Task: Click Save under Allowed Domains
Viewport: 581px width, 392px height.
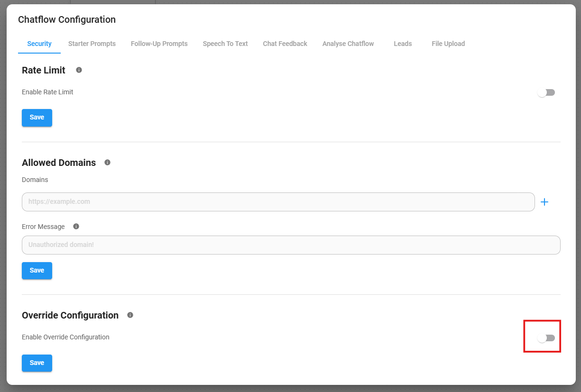Action: click(37, 271)
